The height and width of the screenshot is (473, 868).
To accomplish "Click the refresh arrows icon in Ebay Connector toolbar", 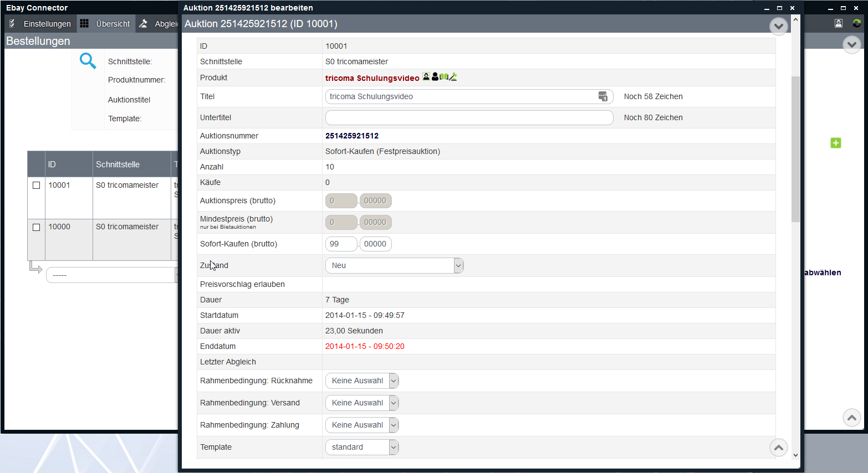I will pos(857,23).
